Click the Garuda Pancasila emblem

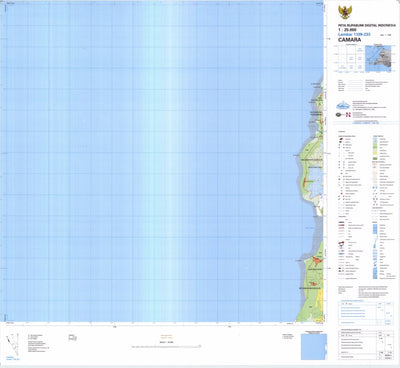[345, 12]
